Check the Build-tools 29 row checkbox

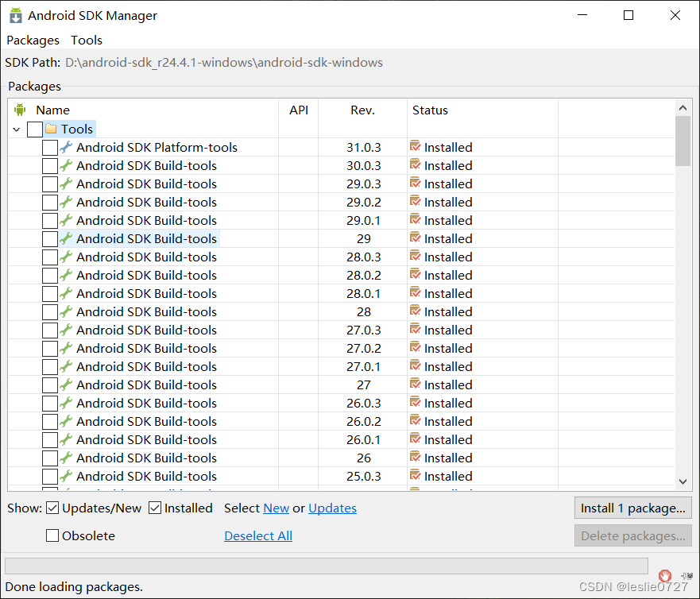pyautogui.click(x=50, y=239)
